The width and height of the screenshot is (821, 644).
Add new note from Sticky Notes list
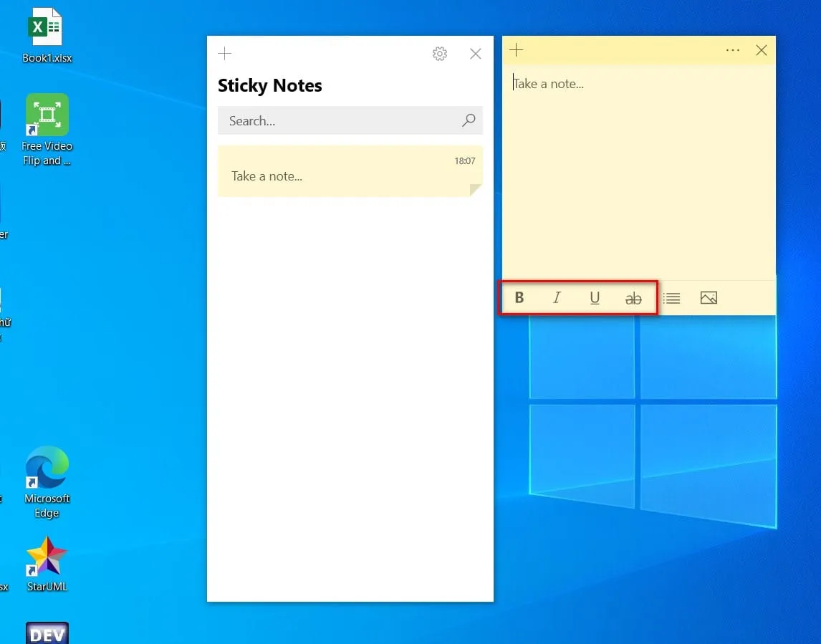225,54
